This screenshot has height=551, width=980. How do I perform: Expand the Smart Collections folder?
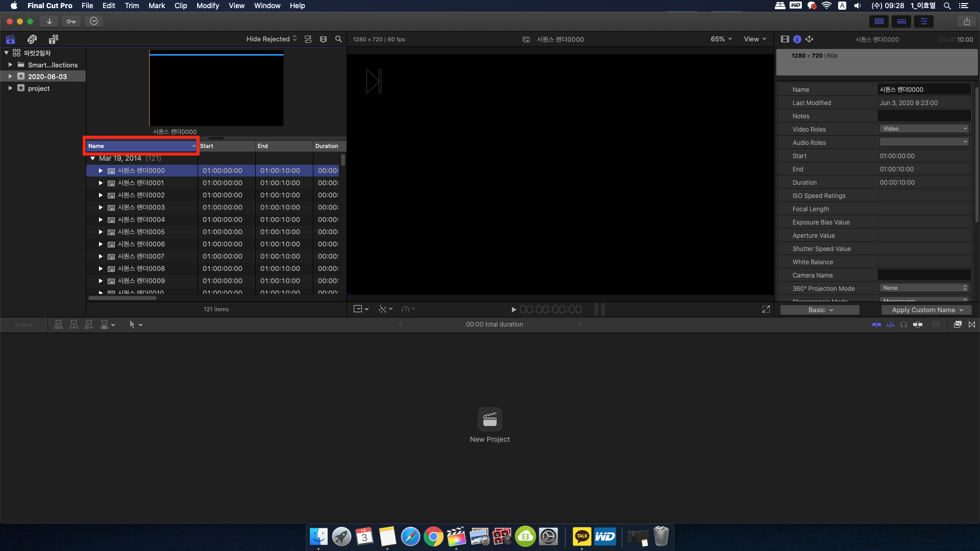tap(10, 65)
